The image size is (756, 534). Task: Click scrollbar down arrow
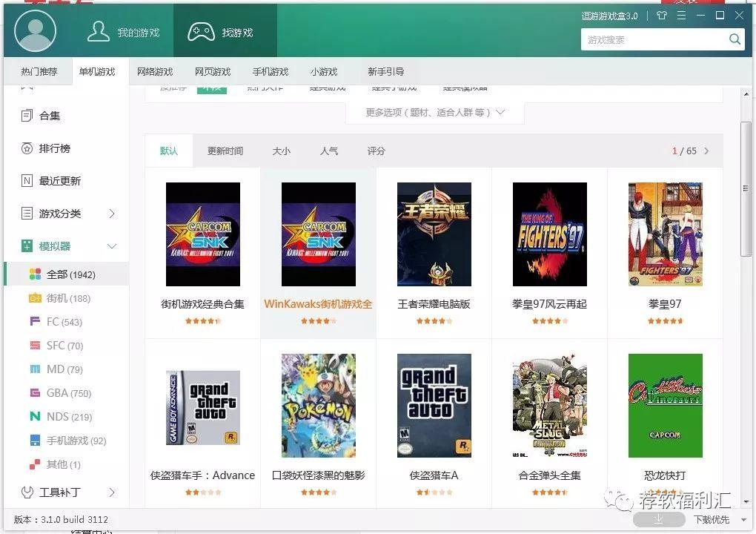click(x=746, y=502)
